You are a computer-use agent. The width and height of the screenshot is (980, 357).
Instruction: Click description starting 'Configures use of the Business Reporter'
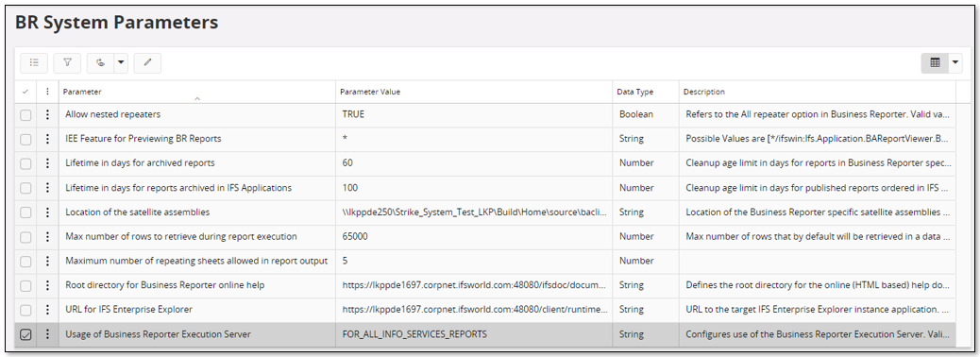tap(818, 334)
